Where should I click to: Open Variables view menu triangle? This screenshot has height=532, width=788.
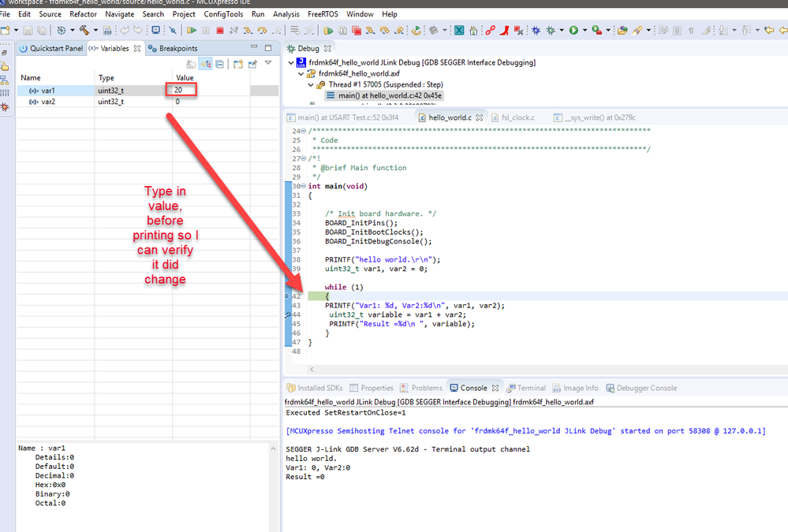[268, 63]
